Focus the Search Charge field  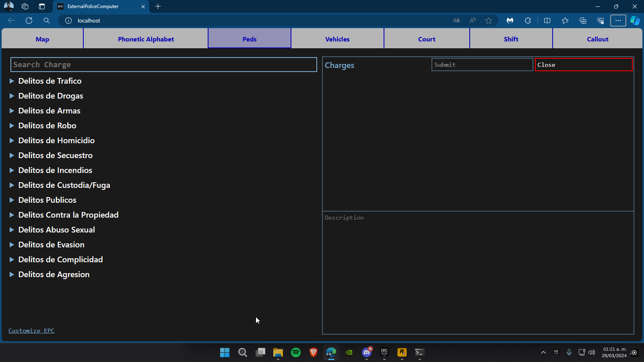[x=163, y=65]
